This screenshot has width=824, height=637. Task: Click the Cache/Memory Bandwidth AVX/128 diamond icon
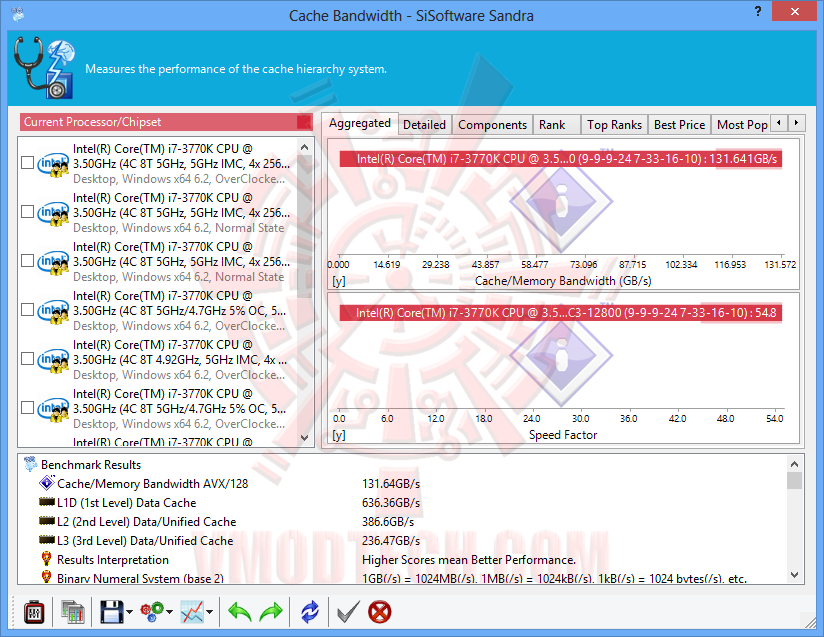tap(47, 482)
